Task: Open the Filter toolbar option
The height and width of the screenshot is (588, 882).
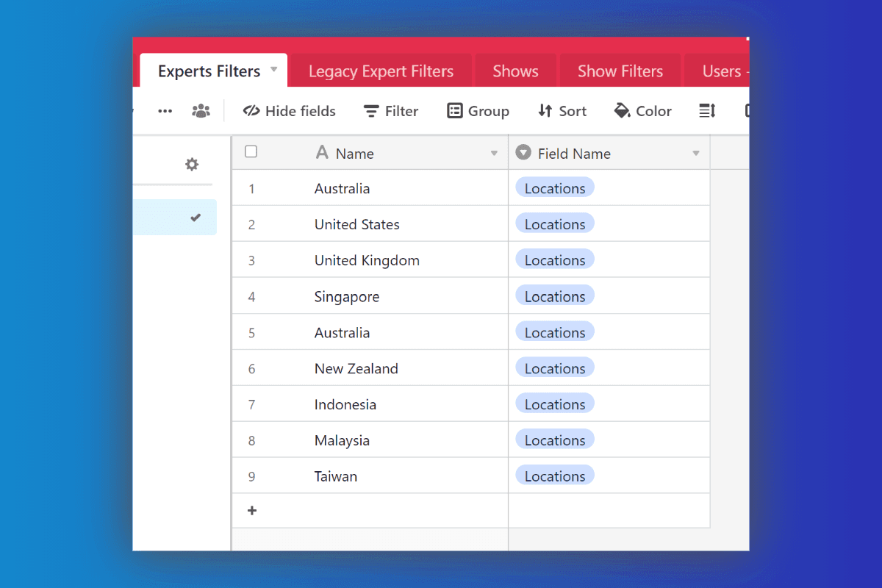Action: click(391, 111)
